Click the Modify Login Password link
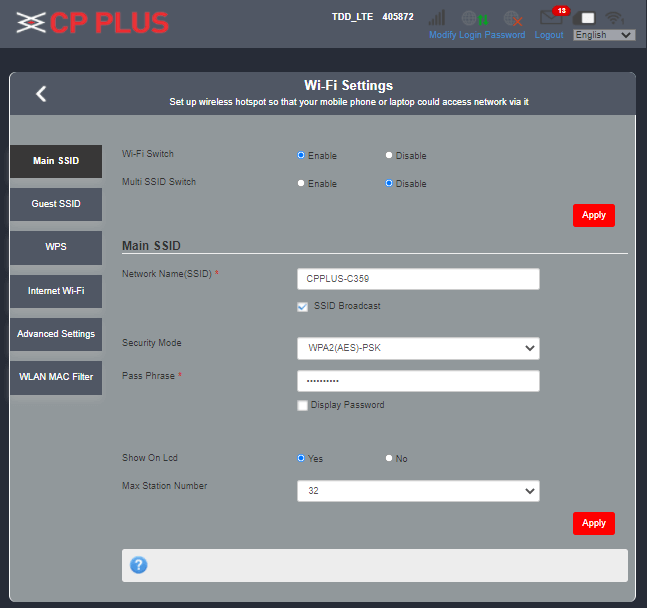 point(477,35)
